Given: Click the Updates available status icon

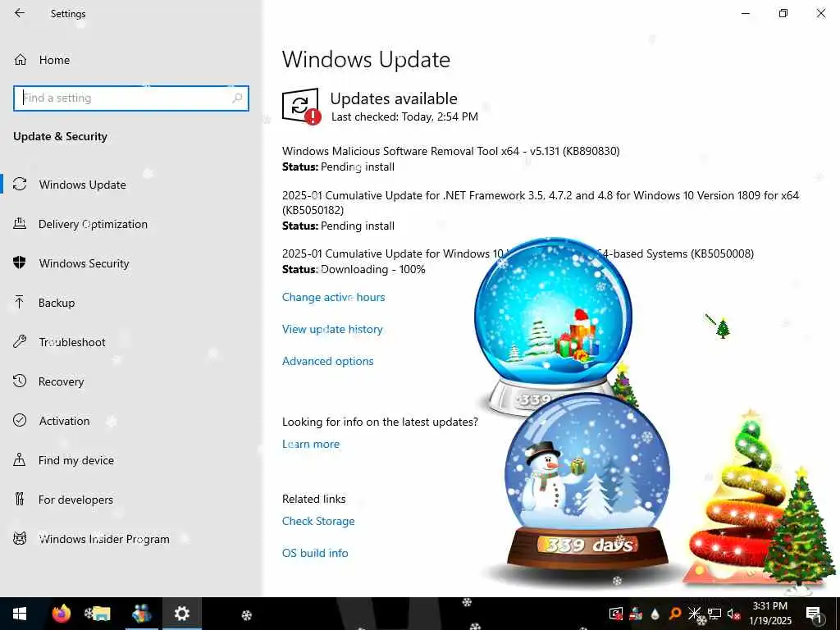Looking at the screenshot, I should (301, 106).
